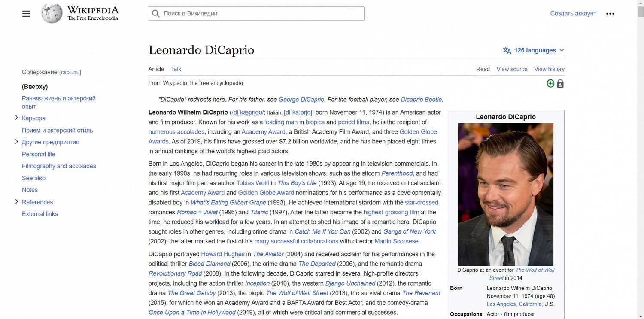Expand the Карьера section in contents
The image size is (644, 319).
coord(17,118)
